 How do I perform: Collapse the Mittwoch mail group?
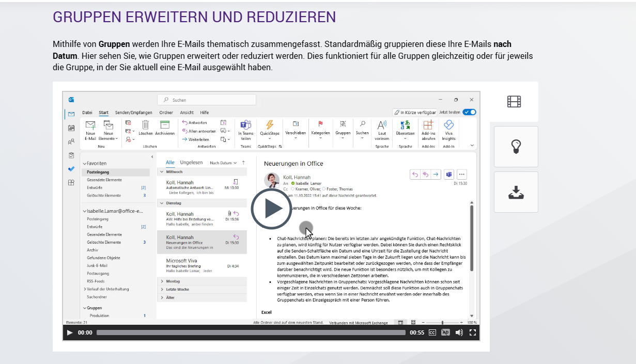coord(162,172)
